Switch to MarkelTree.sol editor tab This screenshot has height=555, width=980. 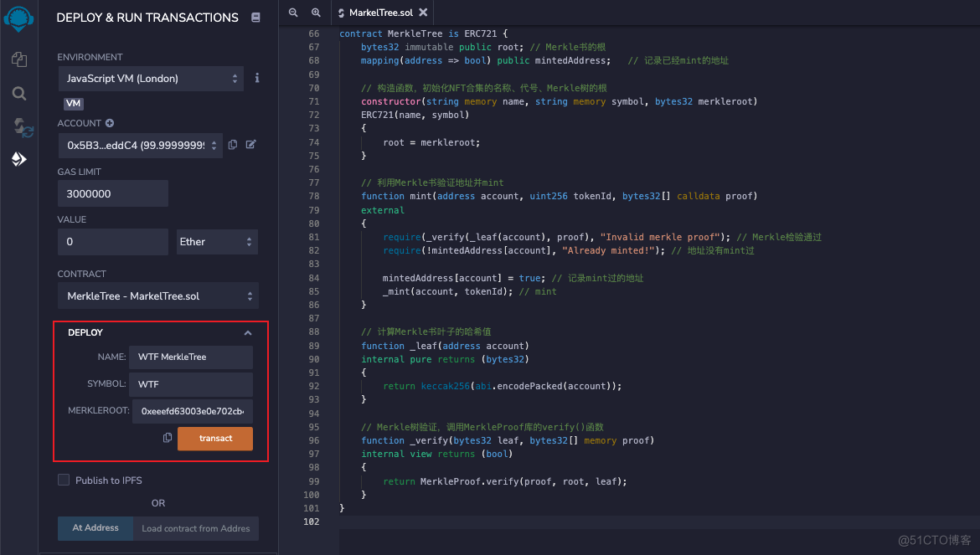[381, 13]
